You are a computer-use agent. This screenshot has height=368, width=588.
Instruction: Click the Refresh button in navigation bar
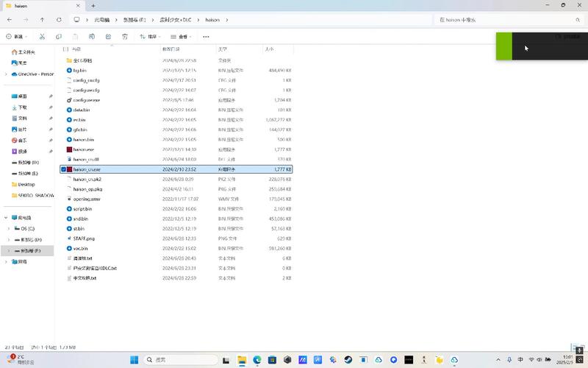coord(59,20)
